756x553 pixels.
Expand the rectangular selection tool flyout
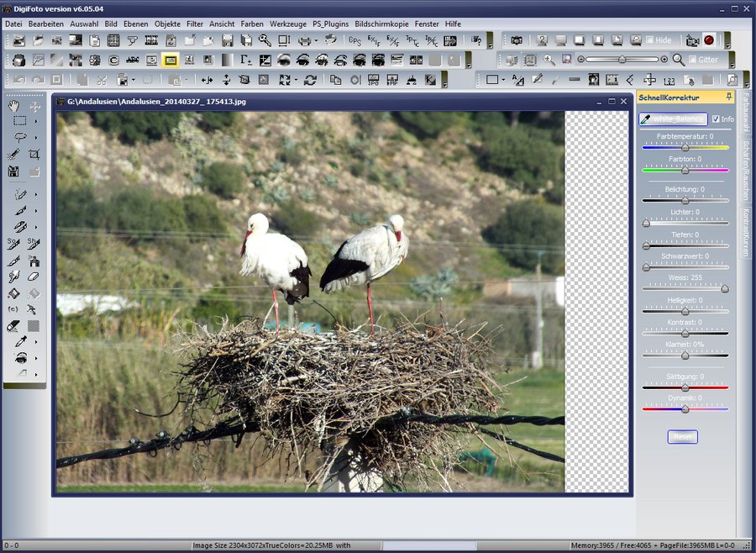click(x=35, y=122)
